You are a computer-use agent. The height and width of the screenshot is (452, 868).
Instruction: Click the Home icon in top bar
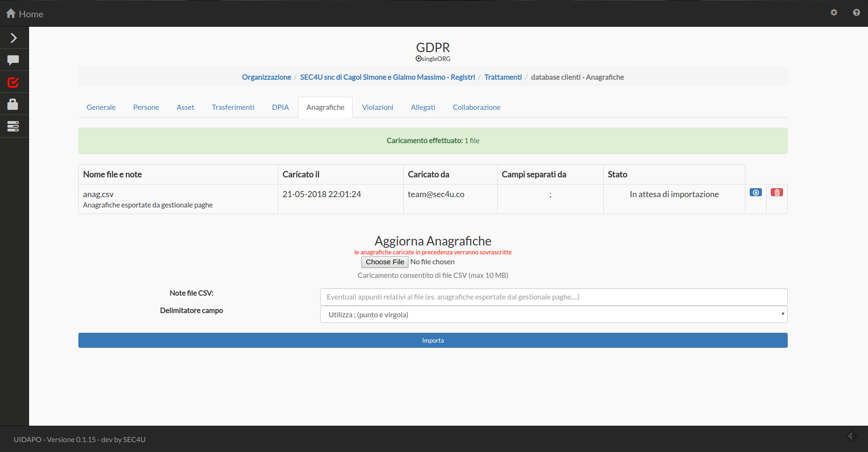point(11,14)
